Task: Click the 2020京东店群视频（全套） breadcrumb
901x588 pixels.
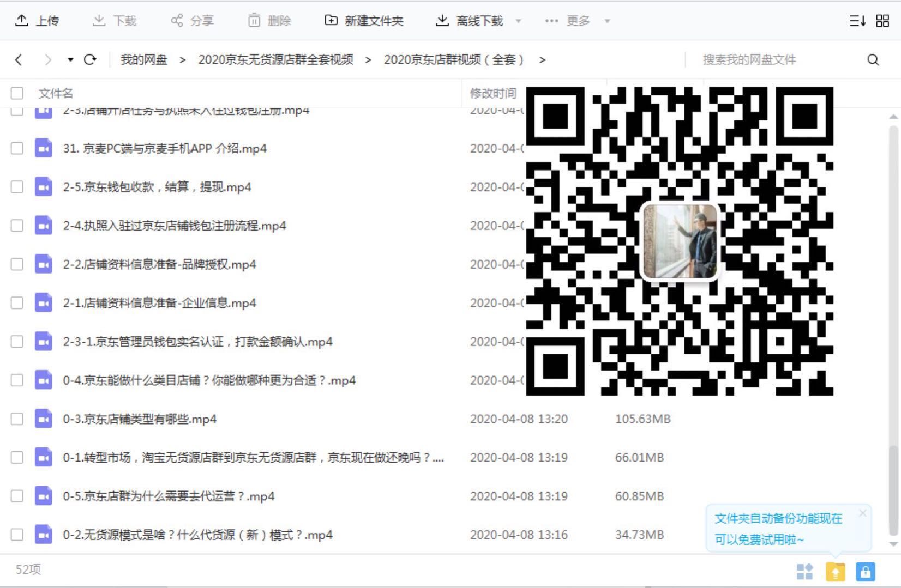Action: tap(454, 59)
